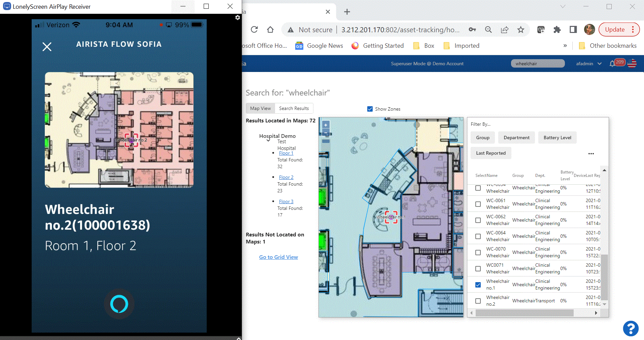The image size is (644, 340).
Task: Click the AirPlay wheelchair label on phone map
Action: coord(131,140)
